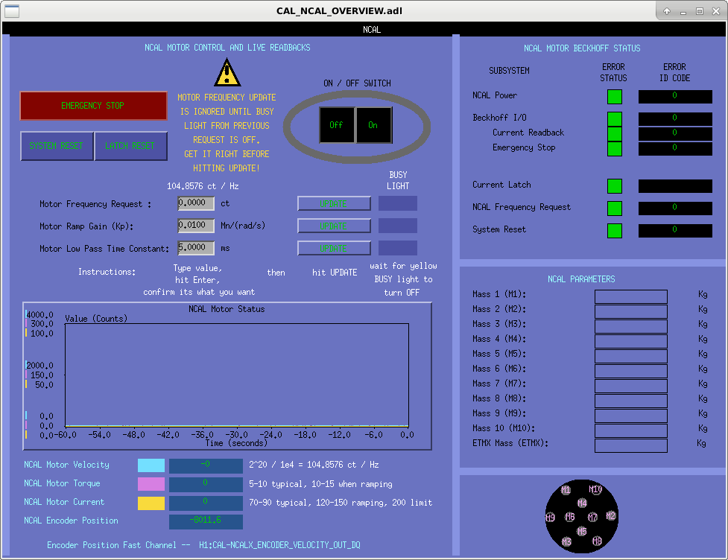The width and height of the screenshot is (728, 560).
Task: Click the H1:CAL-NCALX_ENCODER_VELOCITY_OUT_DQ channel text
Action: click(279, 545)
